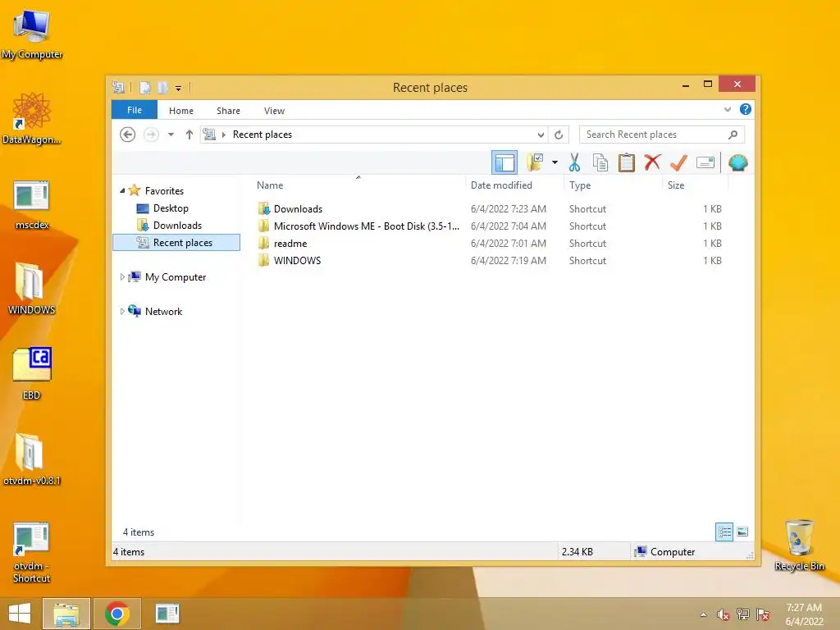Refresh the Recent places view
Screen dimensions: 840x630
pos(558,135)
